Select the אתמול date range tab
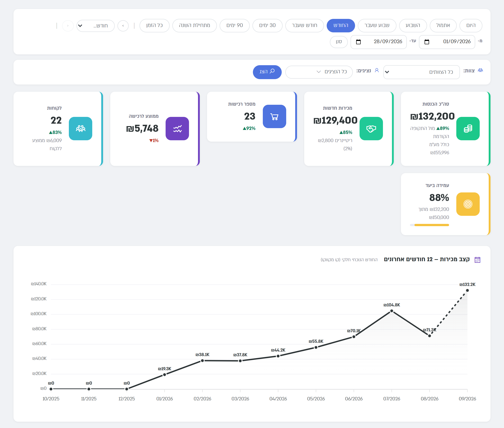Screen dimensions: 504x428 click(443, 25)
